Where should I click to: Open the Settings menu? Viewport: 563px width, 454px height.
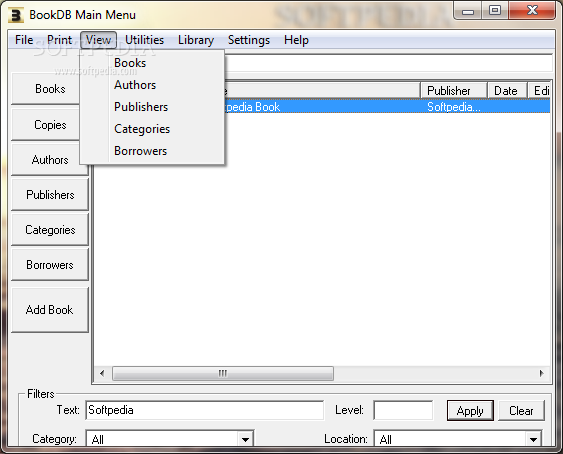249,40
